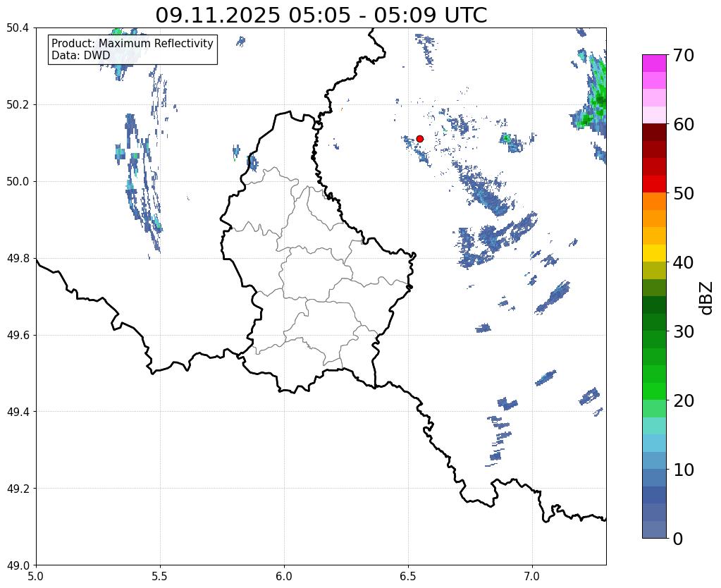This screenshot has height=588, width=721.
Task: Click the 'Product: Maximum Reflectivity' label
Action: [133, 43]
